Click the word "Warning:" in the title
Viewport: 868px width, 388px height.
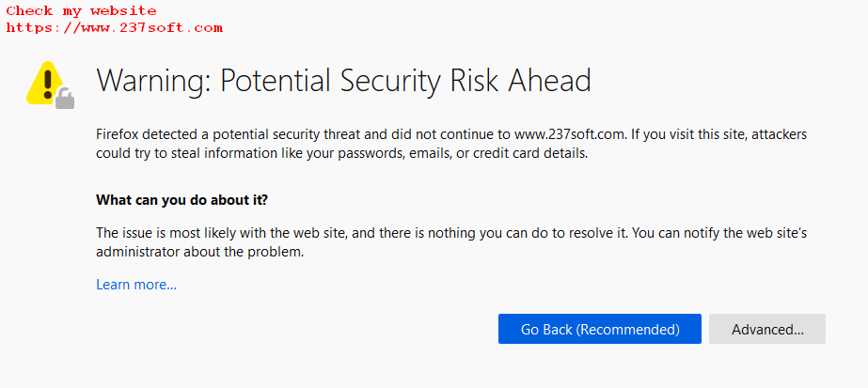pyautogui.click(x=153, y=81)
